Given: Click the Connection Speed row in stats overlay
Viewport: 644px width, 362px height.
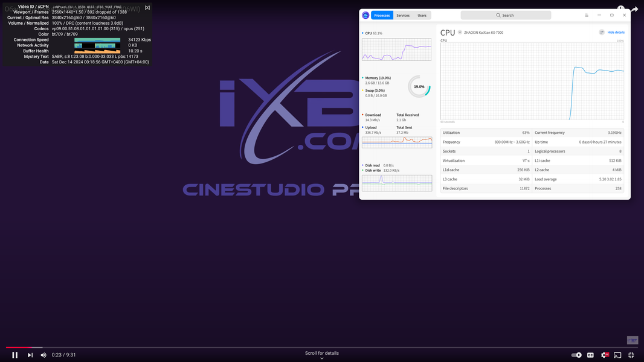Looking at the screenshot, I should click(x=82, y=40).
